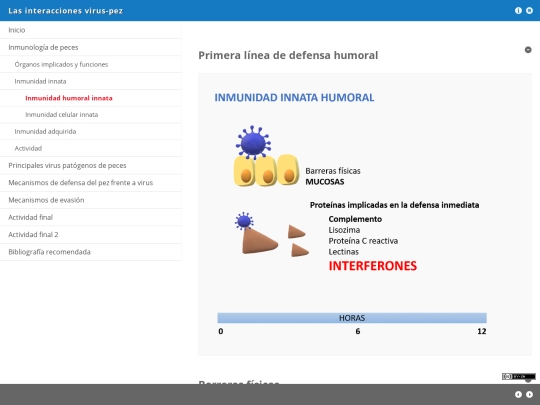Open Actividad final 2

pos(91,235)
